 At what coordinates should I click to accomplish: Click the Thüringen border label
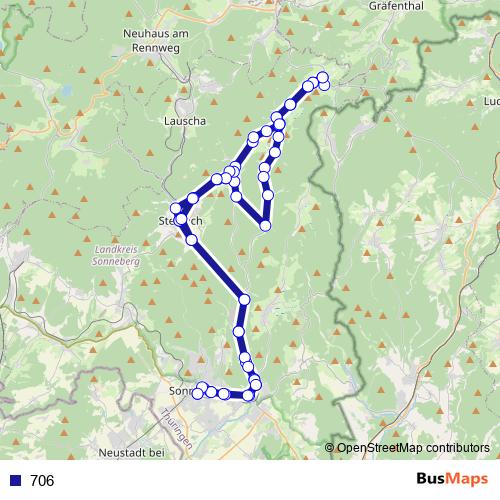(177, 429)
